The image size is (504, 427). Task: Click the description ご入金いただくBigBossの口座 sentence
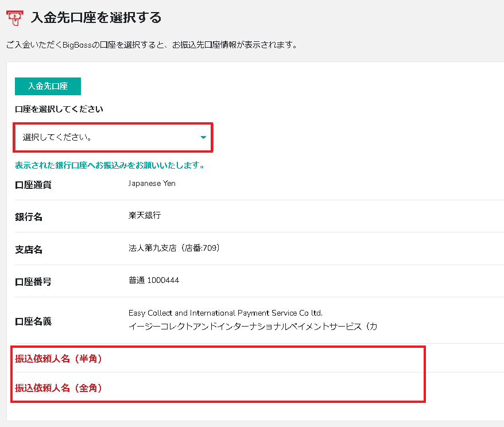point(152,45)
